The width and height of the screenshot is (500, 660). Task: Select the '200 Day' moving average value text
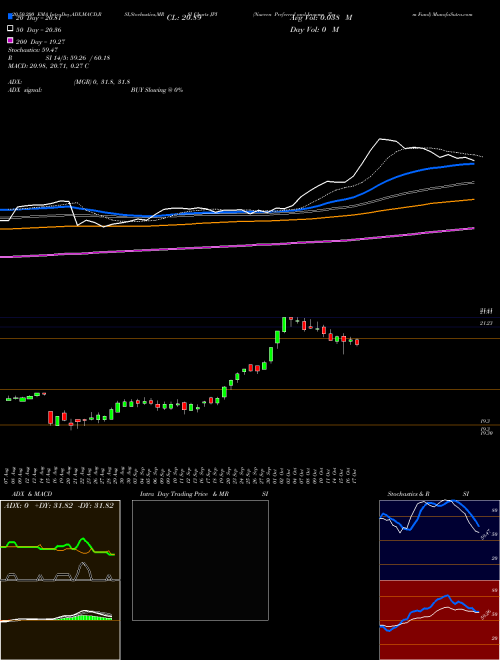41,42
